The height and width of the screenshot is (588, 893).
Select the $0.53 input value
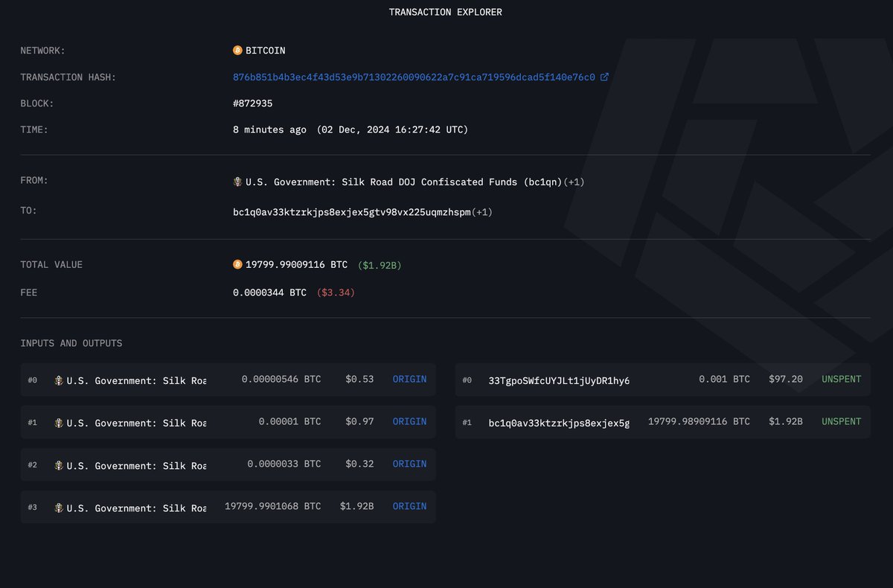point(359,379)
